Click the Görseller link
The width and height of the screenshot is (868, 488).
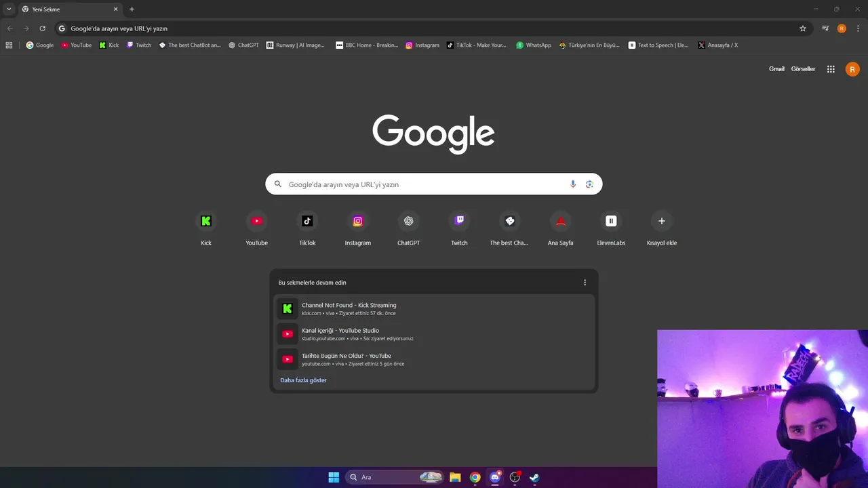click(x=803, y=69)
